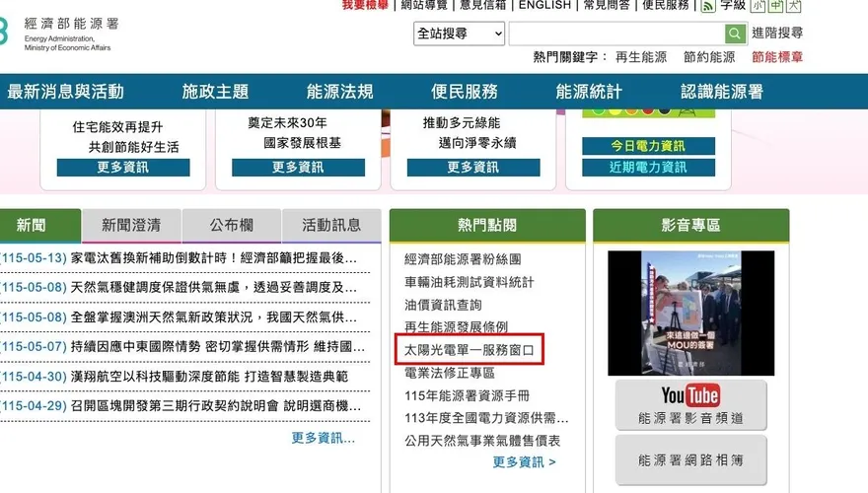Click the 影音專區 panel header
Screen dimensions: 868x493
(690, 225)
